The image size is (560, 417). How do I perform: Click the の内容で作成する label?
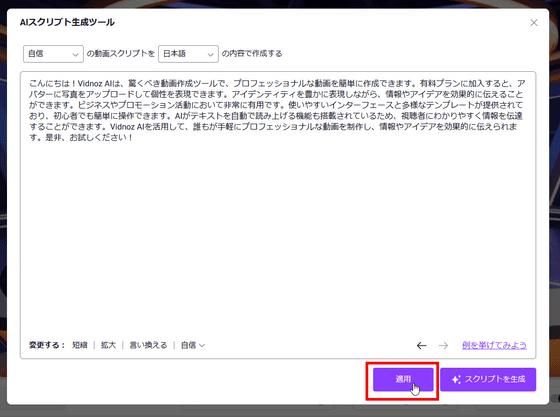252,54
